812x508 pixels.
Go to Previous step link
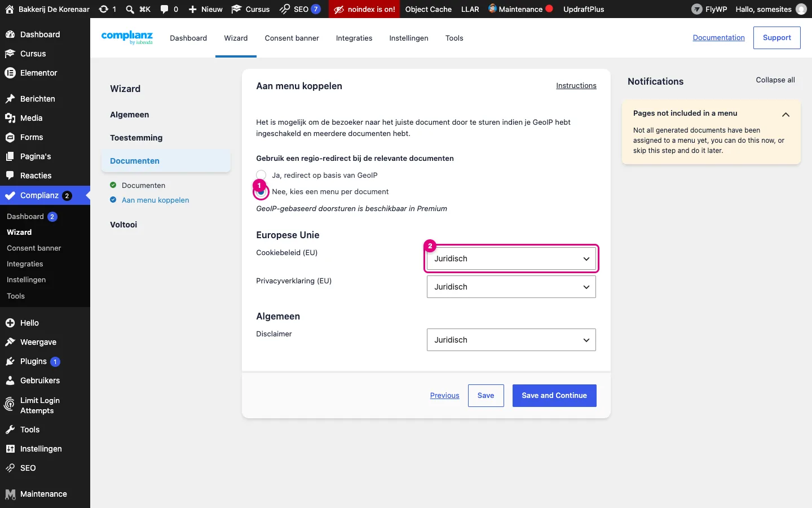(x=444, y=396)
